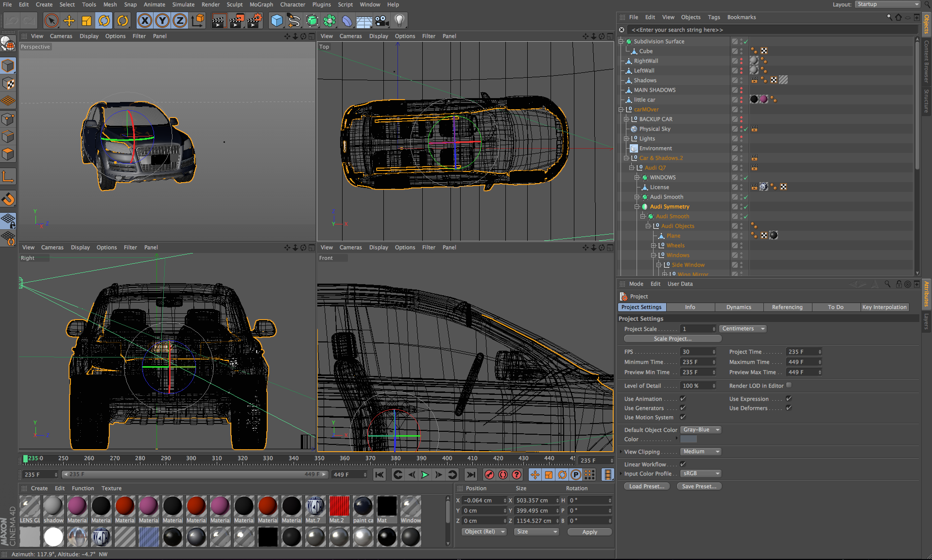Open Cameras menu in Perspective viewport

coord(61,36)
